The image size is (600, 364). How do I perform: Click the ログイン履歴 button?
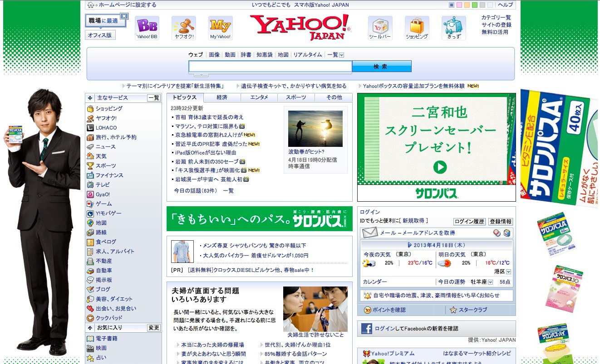[469, 222]
